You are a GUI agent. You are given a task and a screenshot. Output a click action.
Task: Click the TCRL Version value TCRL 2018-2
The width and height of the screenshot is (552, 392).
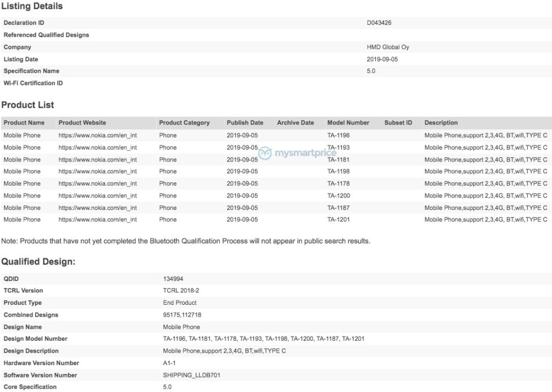pos(181,291)
